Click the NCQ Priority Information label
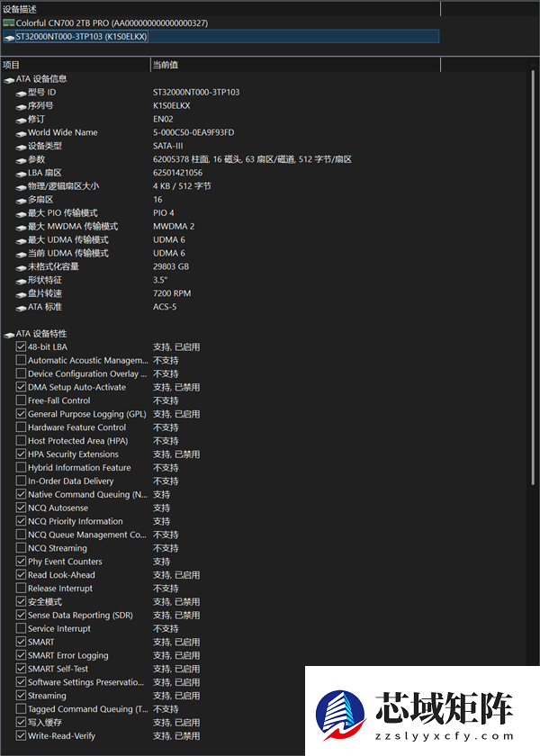The width and height of the screenshot is (540, 756). (x=76, y=521)
